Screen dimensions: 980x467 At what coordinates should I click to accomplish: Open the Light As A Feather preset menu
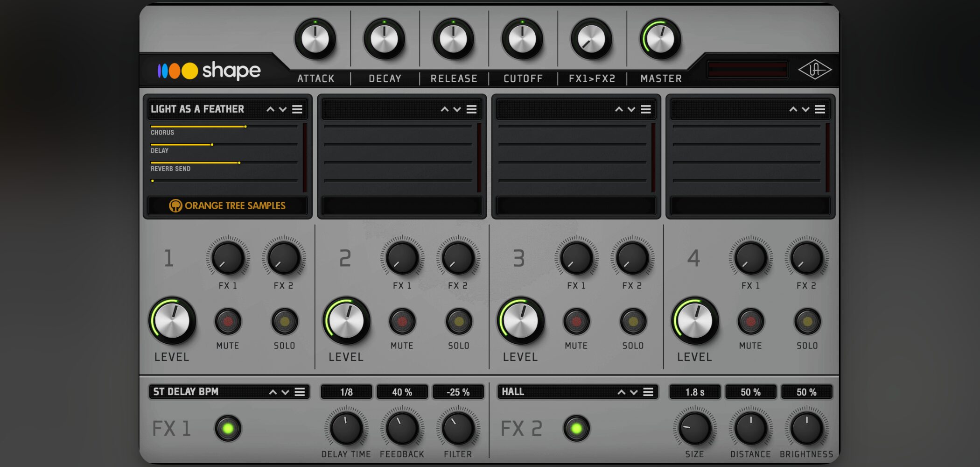click(x=297, y=109)
